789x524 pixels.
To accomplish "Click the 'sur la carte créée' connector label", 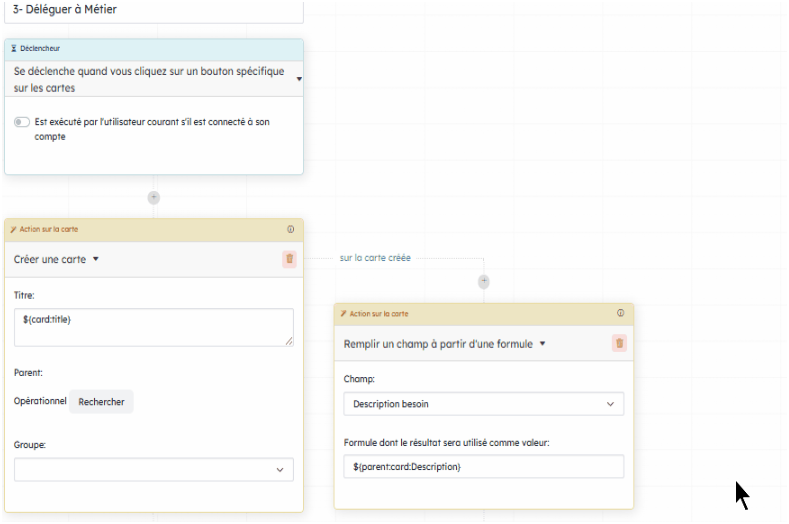I will pos(375,258).
